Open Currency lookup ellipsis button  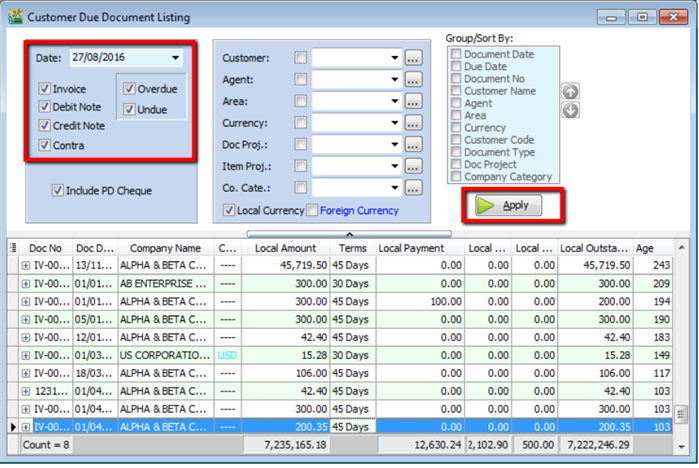pos(414,123)
